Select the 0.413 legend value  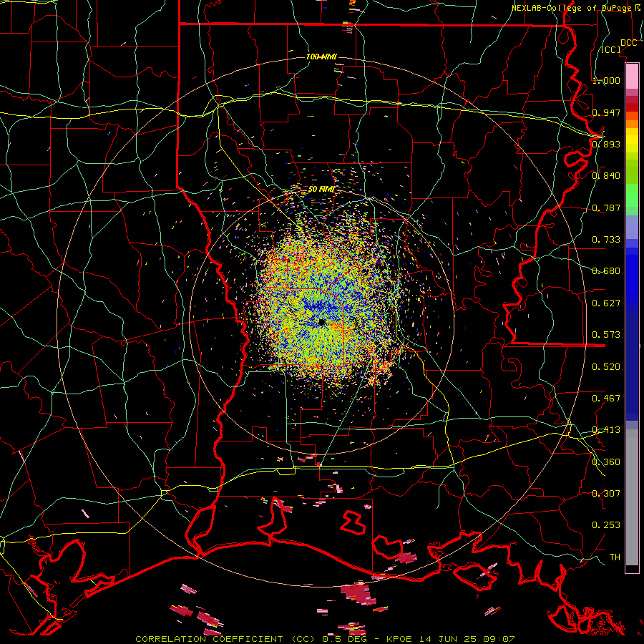(x=606, y=430)
